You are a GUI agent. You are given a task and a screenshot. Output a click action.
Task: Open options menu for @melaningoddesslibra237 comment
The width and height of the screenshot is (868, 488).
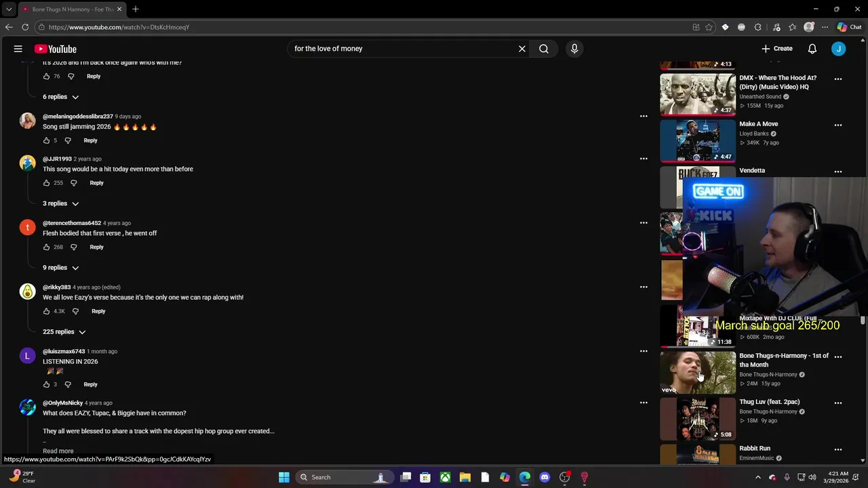[x=644, y=117]
